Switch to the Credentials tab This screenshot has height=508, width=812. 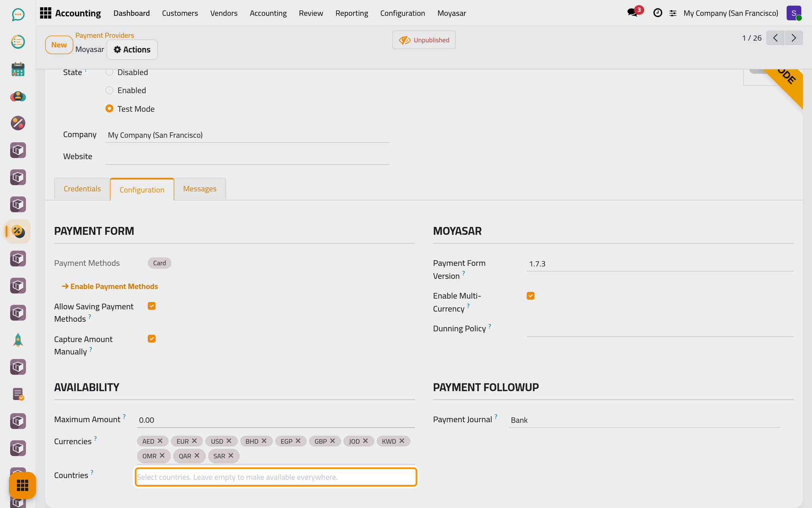pos(82,189)
